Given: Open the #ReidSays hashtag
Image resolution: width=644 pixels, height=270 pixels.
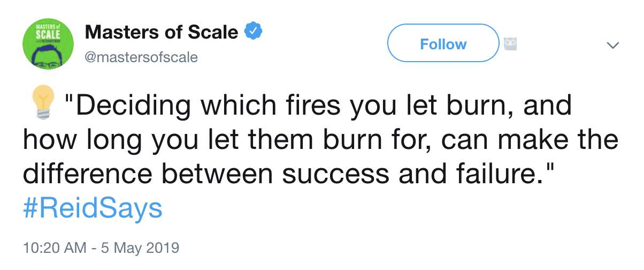Looking at the screenshot, I should pos(93,207).
